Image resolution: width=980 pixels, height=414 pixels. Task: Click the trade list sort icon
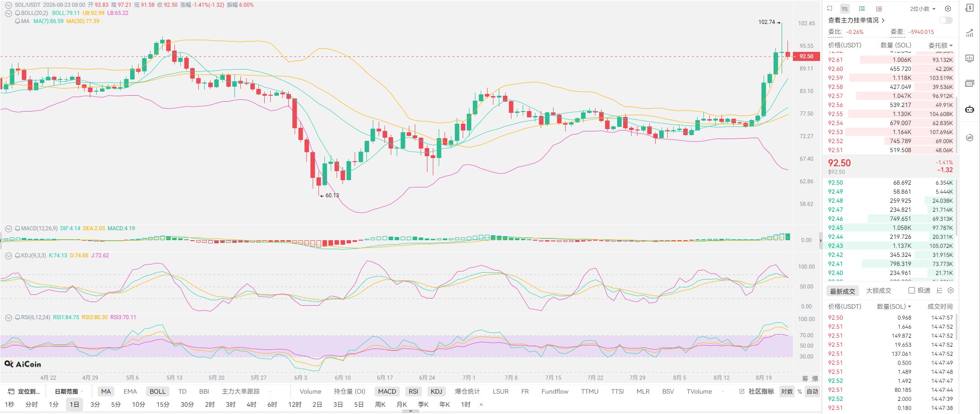click(939, 290)
